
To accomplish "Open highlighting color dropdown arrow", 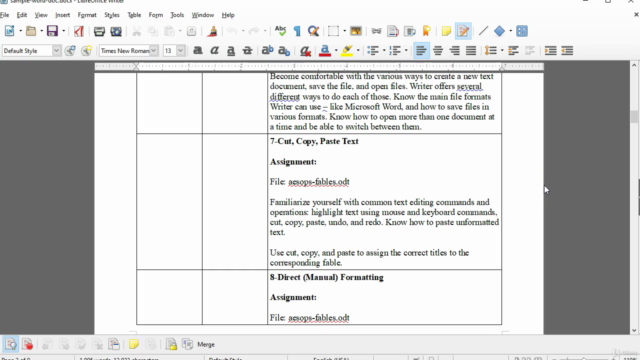I will tap(358, 51).
